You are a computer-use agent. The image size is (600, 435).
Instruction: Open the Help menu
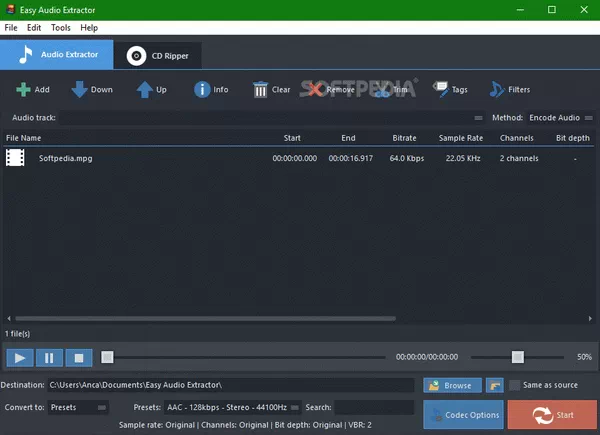click(89, 28)
